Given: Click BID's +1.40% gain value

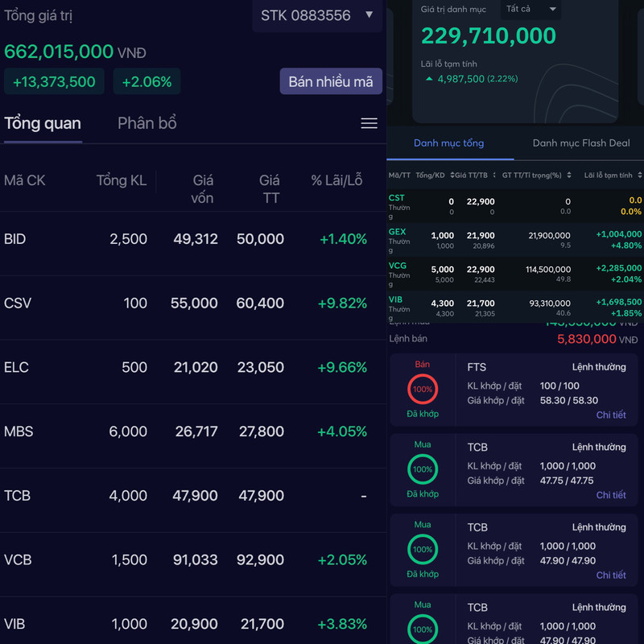Looking at the screenshot, I should (343, 239).
